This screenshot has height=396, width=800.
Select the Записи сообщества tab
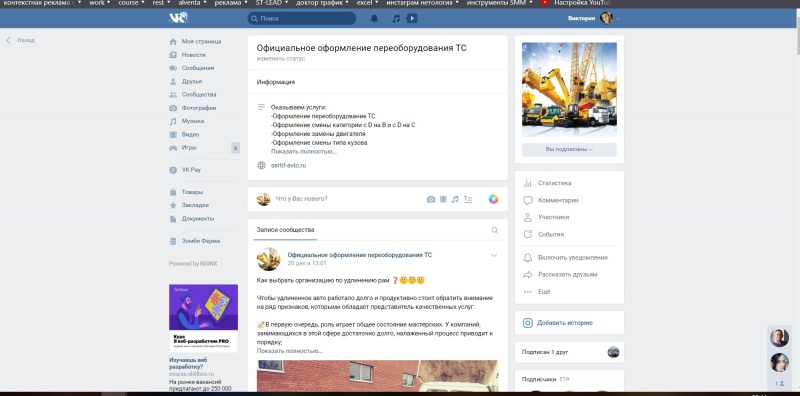(285, 230)
